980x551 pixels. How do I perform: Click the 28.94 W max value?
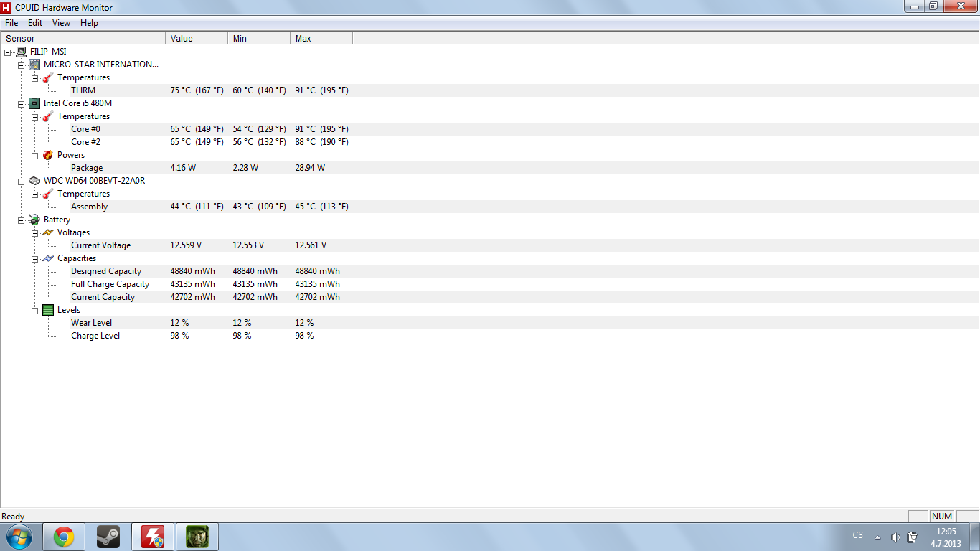click(310, 168)
